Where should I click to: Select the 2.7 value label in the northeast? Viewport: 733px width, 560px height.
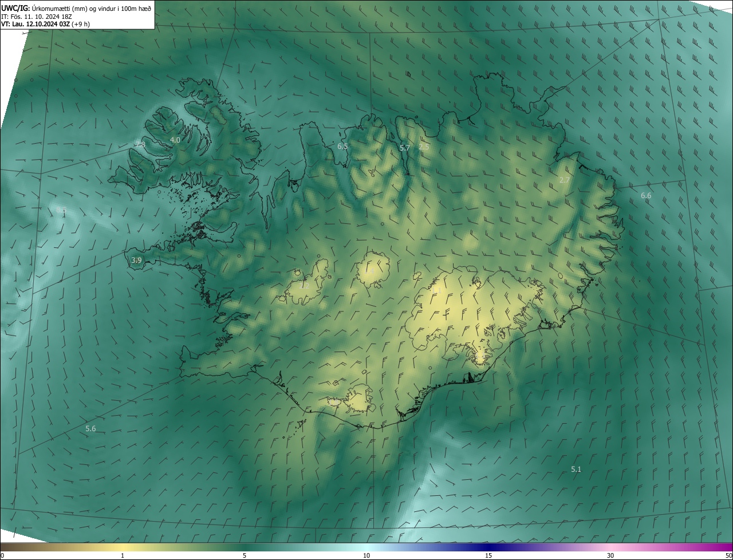(565, 180)
